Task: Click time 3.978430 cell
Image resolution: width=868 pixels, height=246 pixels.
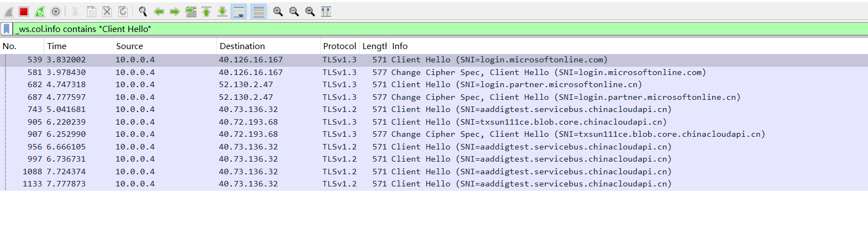Action: (x=66, y=72)
